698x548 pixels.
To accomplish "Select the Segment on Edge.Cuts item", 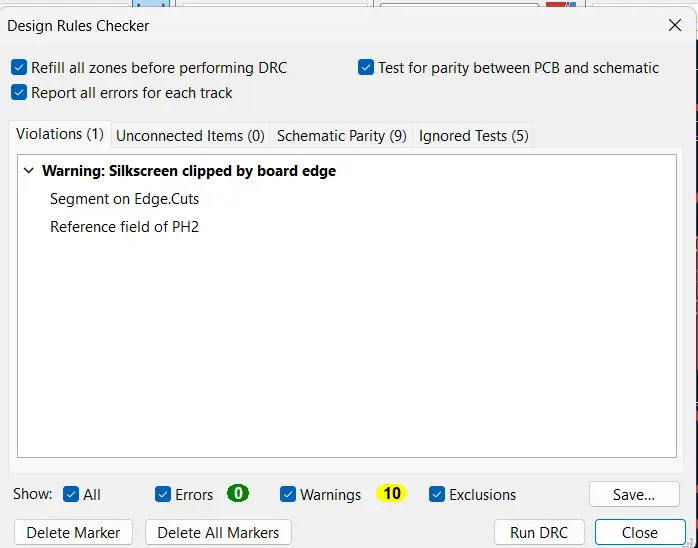I will [124, 199].
